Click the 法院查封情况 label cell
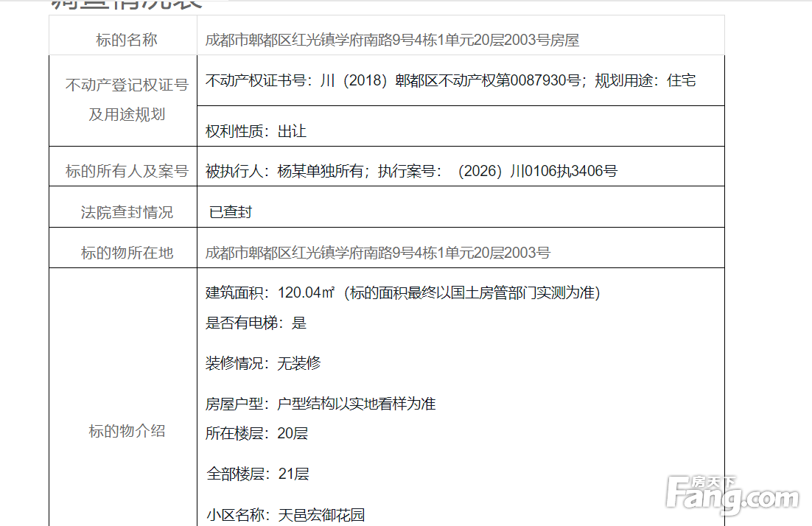Image resolution: width=812 pixels, height=526 pixels. click(127, 212)
